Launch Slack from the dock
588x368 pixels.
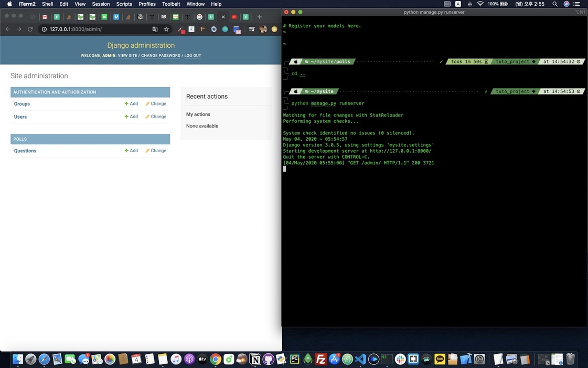coord(401,360)
